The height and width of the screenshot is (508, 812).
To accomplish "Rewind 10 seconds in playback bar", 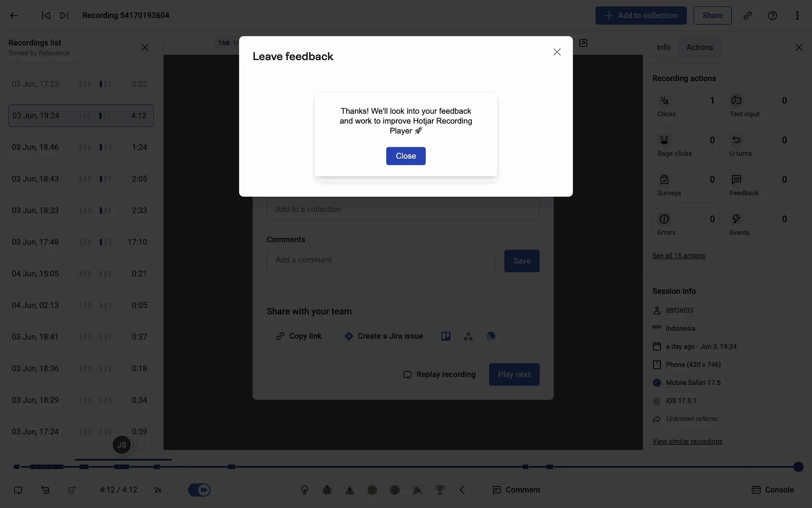I will [45, 490].
